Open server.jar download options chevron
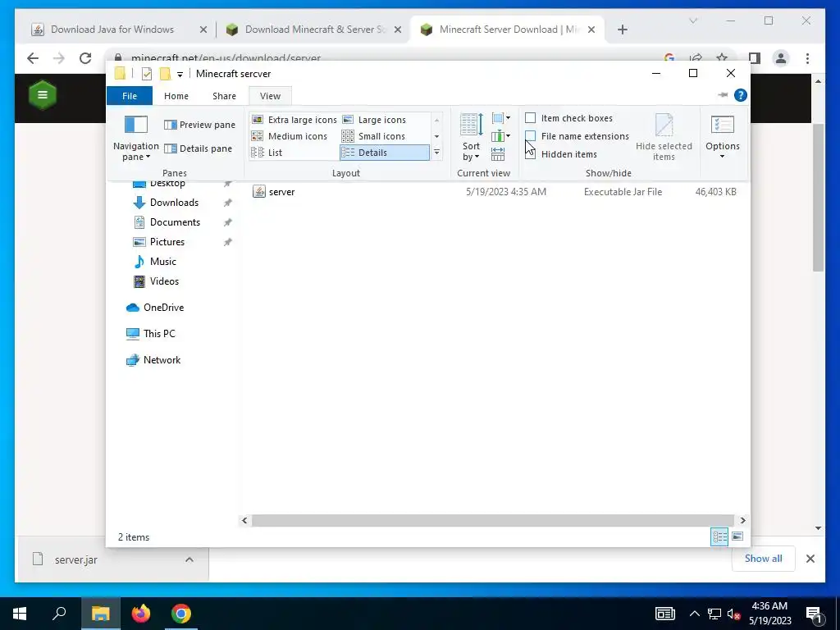 (x=189, y=559)
